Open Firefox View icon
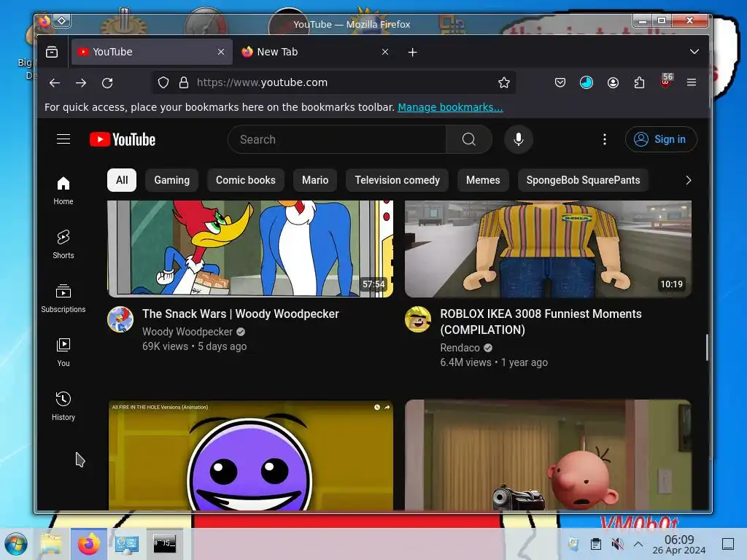This screenshot has height=560, width=747. pyautogui.click(x=52, y=52)
